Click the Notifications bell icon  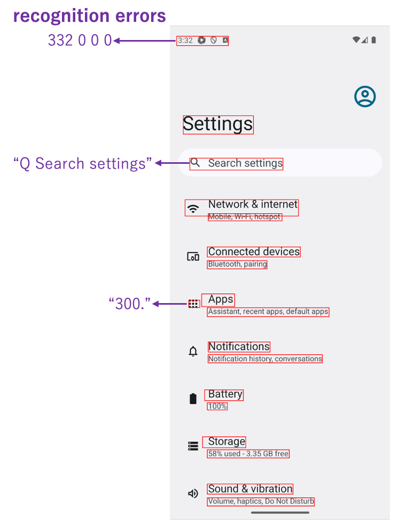tap(193, 351)
